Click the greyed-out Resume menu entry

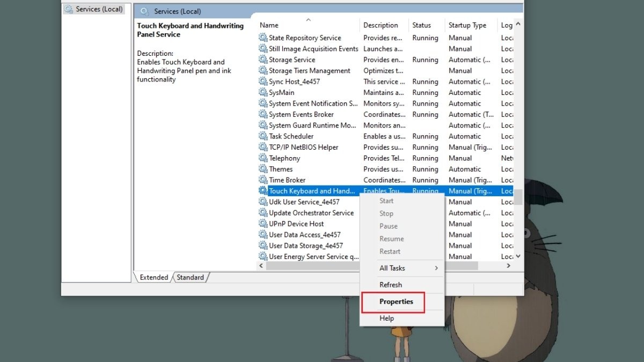pos(392,239)
